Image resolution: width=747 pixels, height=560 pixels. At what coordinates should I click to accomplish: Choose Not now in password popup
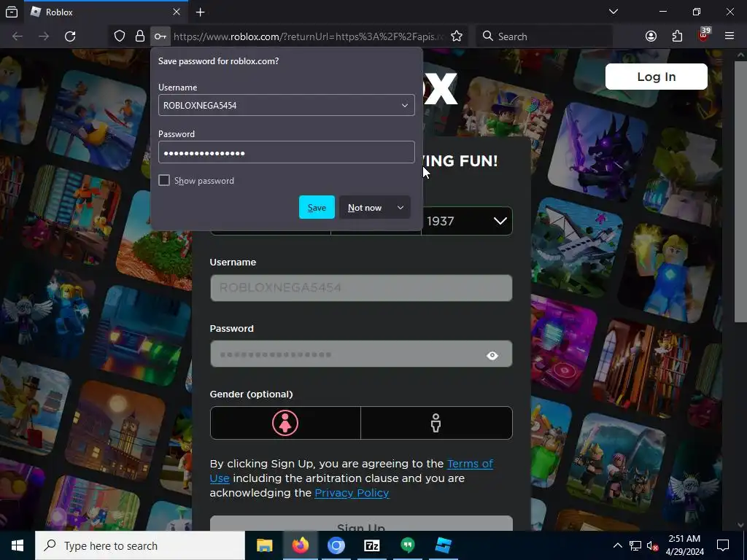click(365, 207)
